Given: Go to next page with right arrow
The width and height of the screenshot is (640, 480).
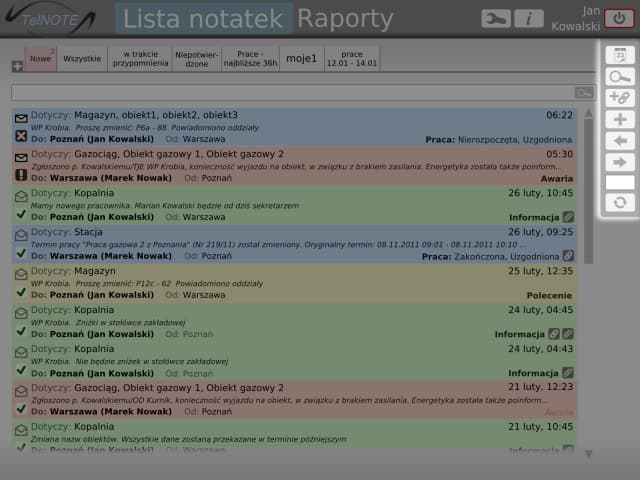Looking at the screenshot, I should (x=620, y=162).
